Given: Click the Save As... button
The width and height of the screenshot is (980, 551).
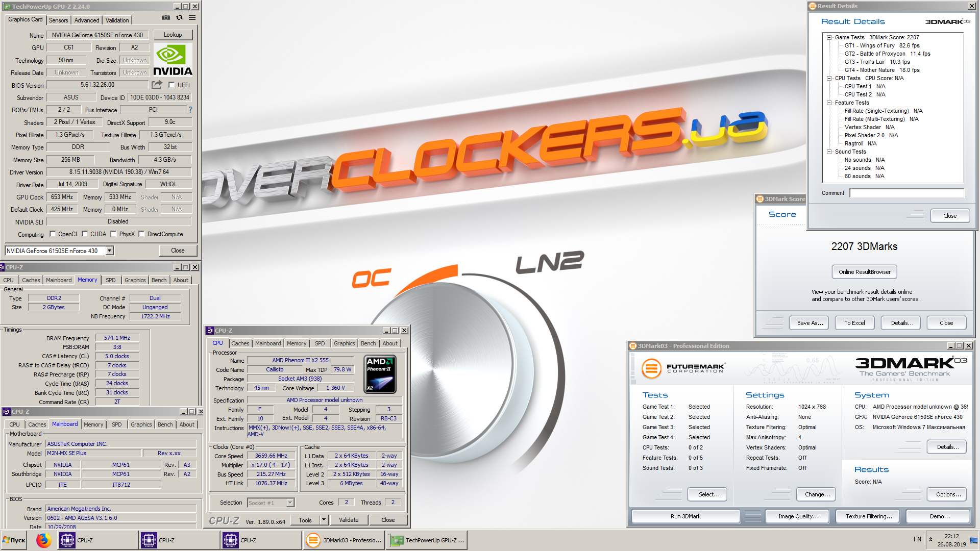Looking at the screenshot, I should point(810,323).
